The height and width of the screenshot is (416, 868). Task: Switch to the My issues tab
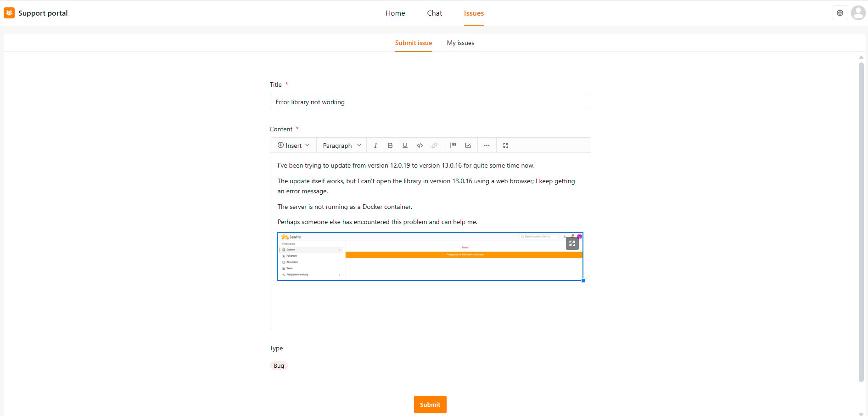point(460,43)
